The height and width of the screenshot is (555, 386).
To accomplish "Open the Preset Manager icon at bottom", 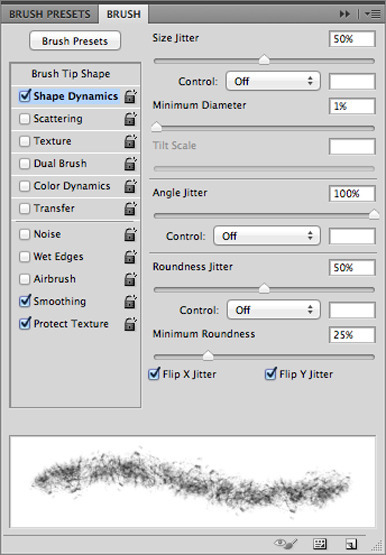I will pyautogui.click(x=320, y=543).
